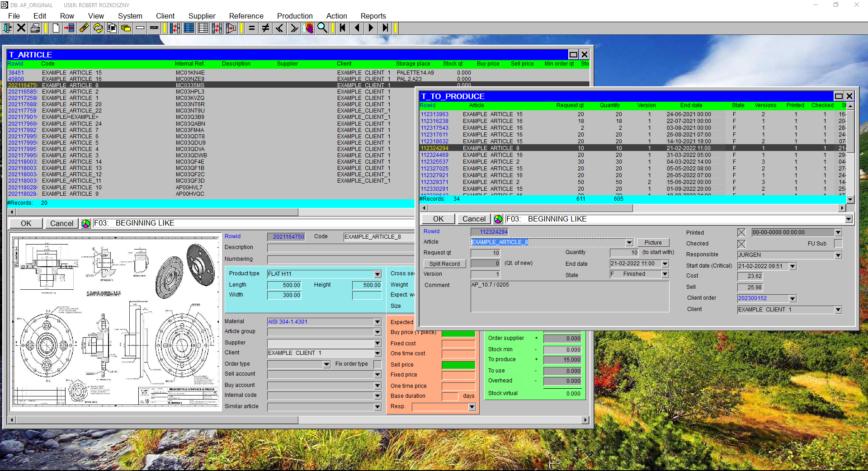Click the not-equal filter toolbar icon
Screen dimensions: 868x471
pos(265,28)
